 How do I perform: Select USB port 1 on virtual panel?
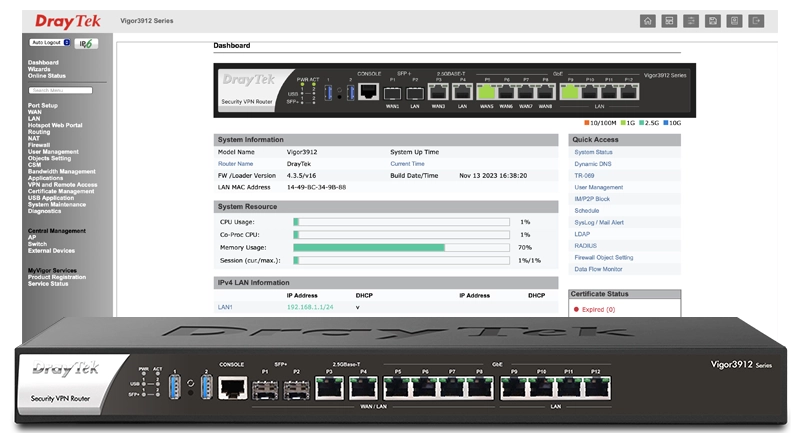point(328,93)
